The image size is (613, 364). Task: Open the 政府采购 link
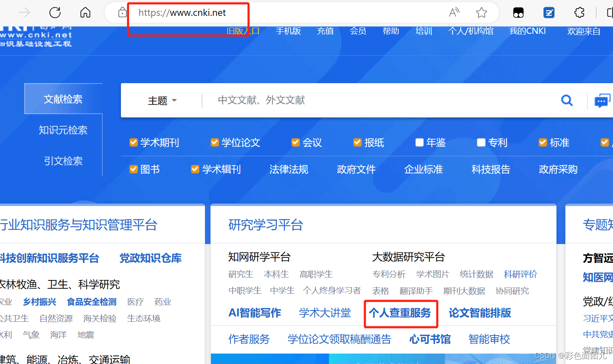[x=558, y=169]
